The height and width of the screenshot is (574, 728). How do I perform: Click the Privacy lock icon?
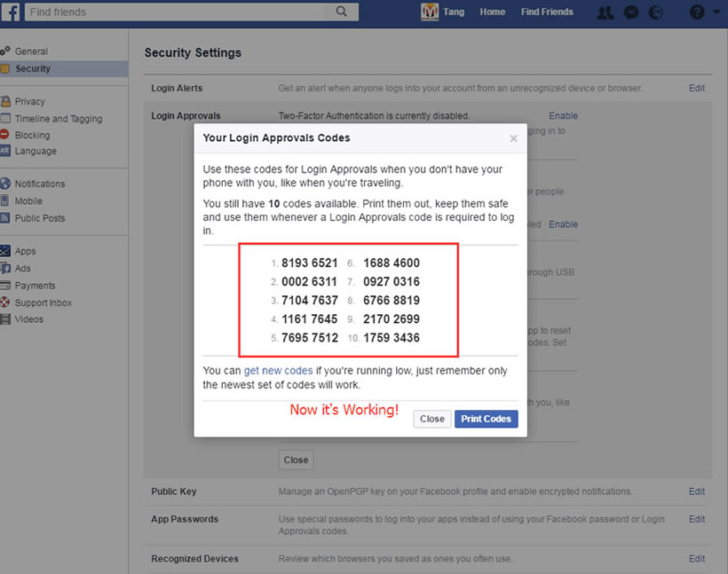pos(5,101)
